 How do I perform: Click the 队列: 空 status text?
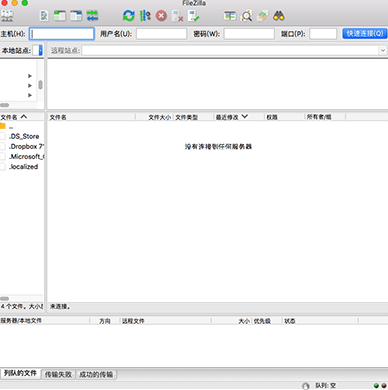point(325,386)
